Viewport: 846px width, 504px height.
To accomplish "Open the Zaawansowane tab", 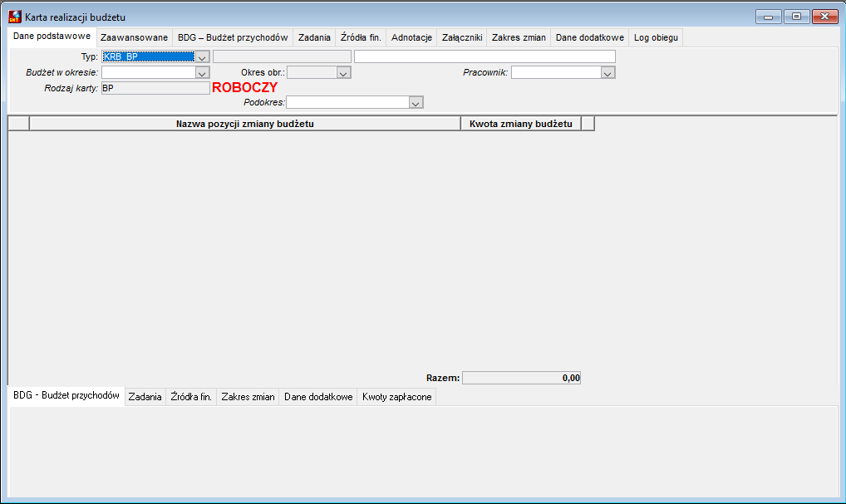I will click(134, 37).
